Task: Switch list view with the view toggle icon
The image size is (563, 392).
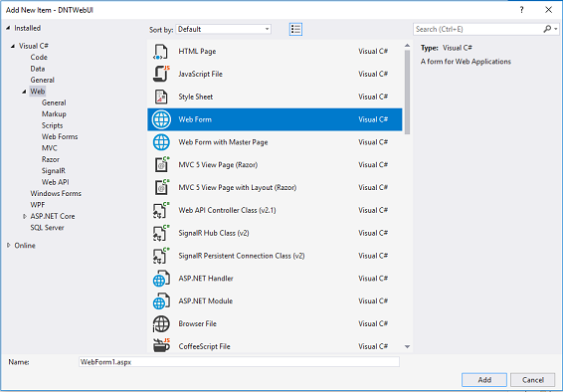Action: pyautogui.click(x=295, y=29)
